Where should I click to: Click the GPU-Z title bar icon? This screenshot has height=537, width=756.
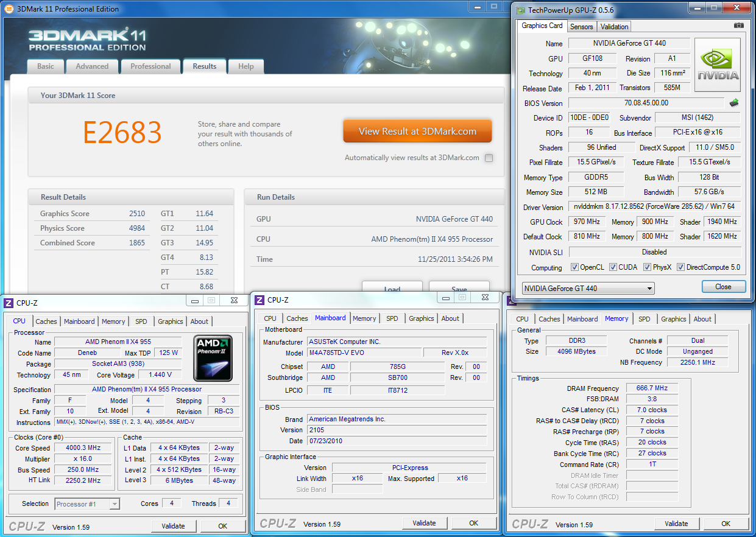520,10
